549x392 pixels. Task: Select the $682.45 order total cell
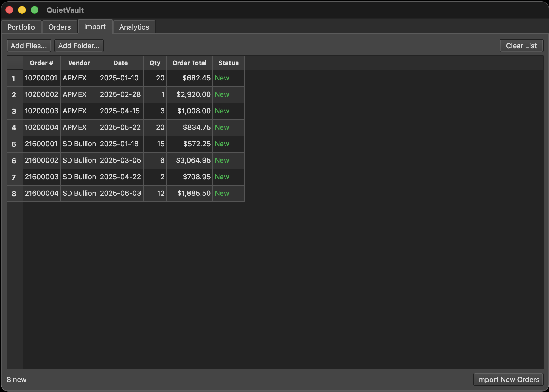point(190,78)
